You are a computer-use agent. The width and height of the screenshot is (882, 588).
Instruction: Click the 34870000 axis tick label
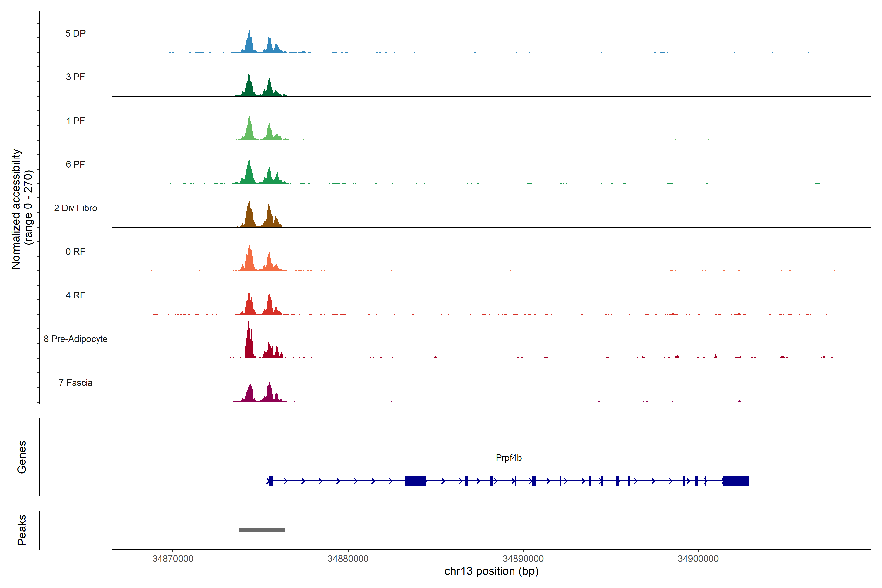[x=173, y=558]
